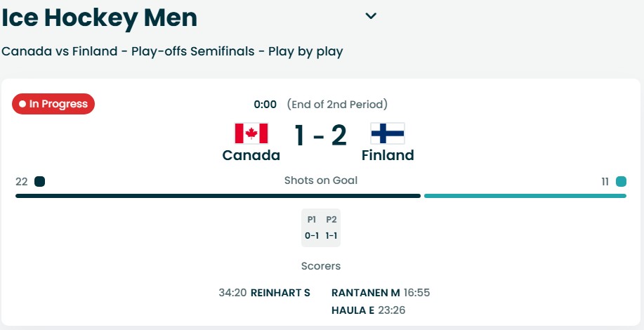This screenshot has height=330, width=644.
Task: Expand the Ice Hockey Men dropdown chevron
Action: tap(371, 16)
